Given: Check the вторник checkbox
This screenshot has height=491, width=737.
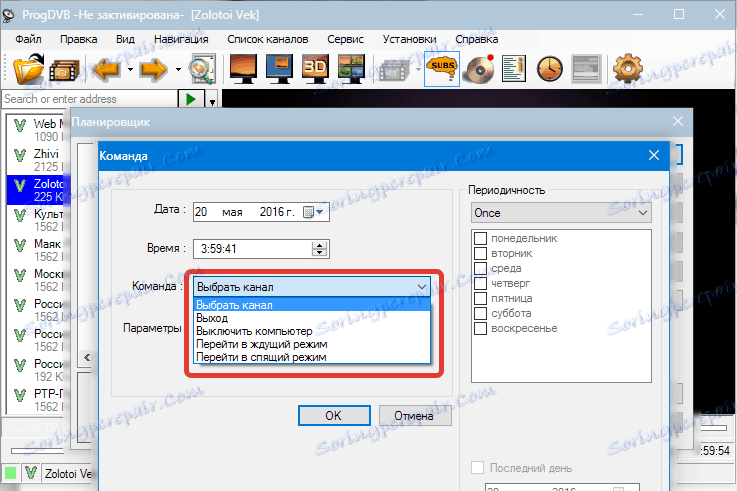Looking at the screenshot, I should pos(480,253).
